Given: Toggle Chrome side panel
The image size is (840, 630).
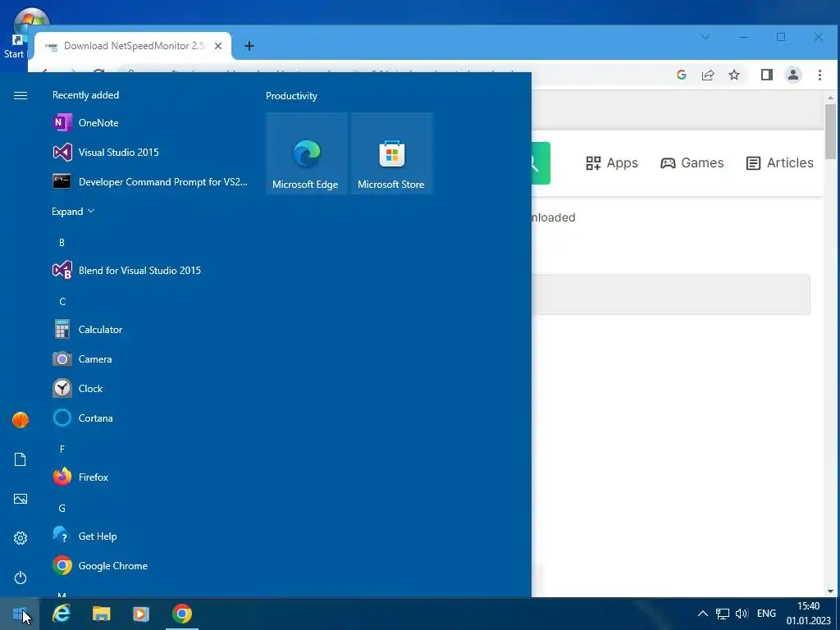Looking at the screenshot, I should pyautogui.click(x=767, y=75).
